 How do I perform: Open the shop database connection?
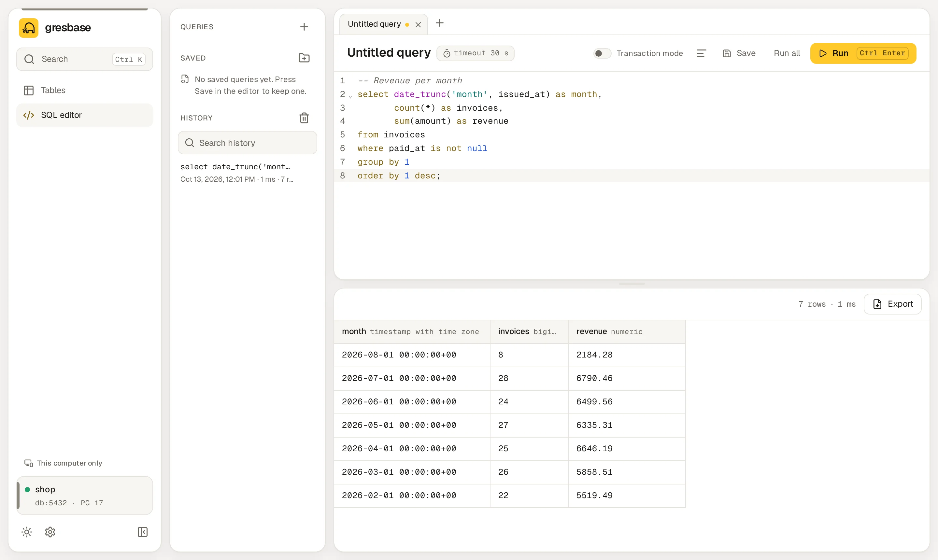click(x=85, y=495)
